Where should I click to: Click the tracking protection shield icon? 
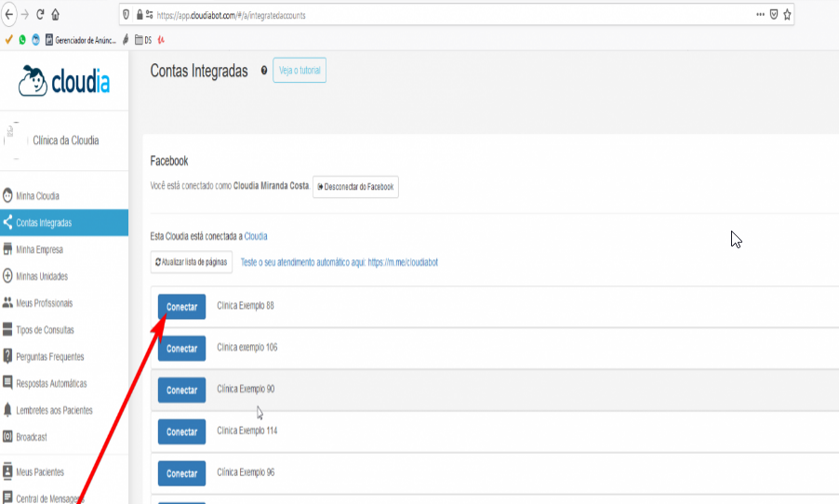pyautogui.click(x=127, y=15)
